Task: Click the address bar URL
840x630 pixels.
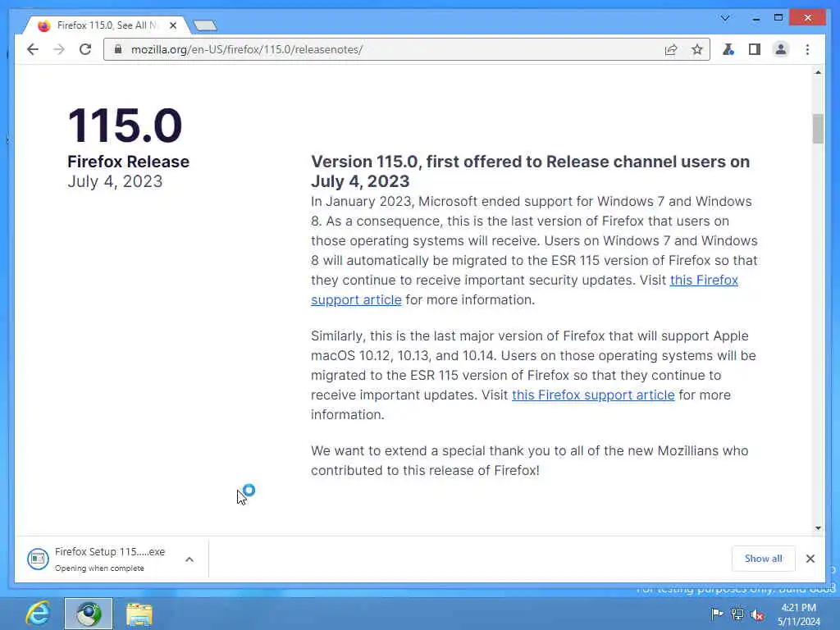Action: pos(247,50)
